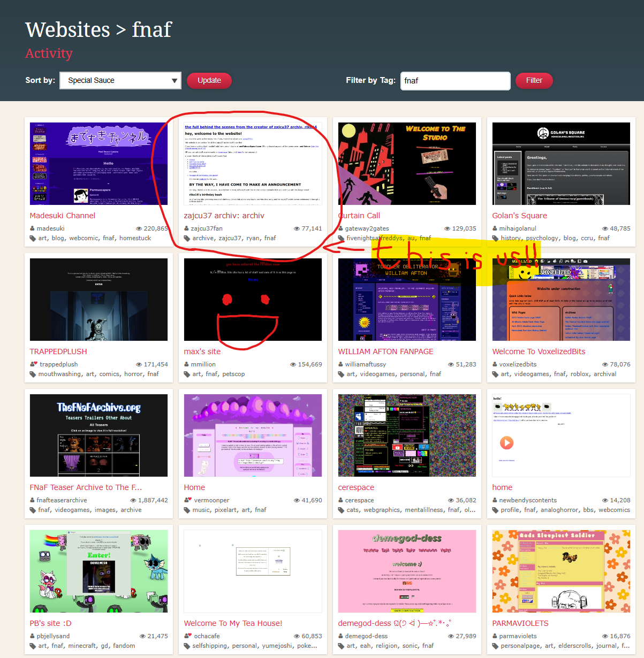Click the supporter heart icon beside ochacafe

tap(187, 636)
